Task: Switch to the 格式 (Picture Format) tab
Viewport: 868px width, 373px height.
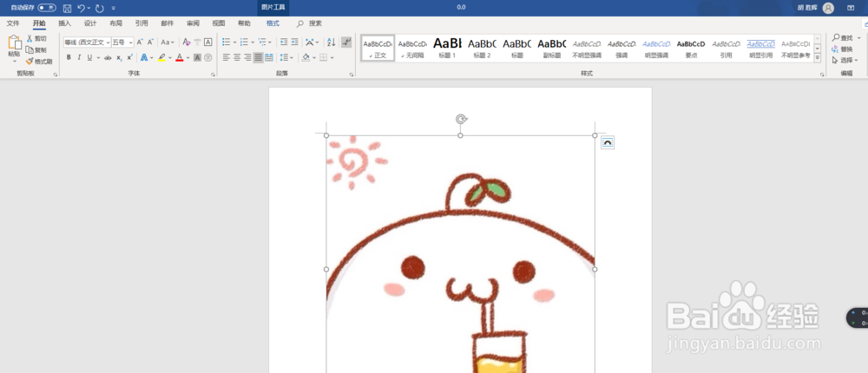Action: pyautogui.click(x=273, y=23)
